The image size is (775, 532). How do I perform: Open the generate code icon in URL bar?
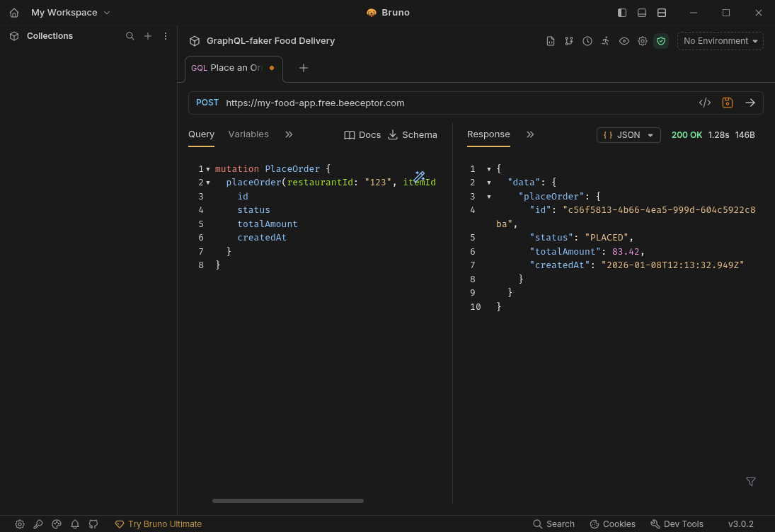(x=704, y=103)
